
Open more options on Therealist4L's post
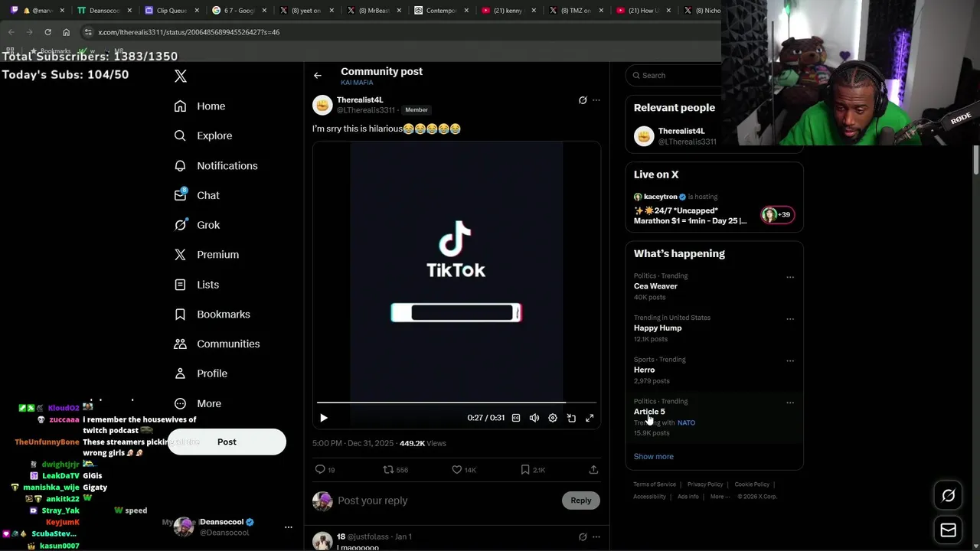click(x=596, y=100)
